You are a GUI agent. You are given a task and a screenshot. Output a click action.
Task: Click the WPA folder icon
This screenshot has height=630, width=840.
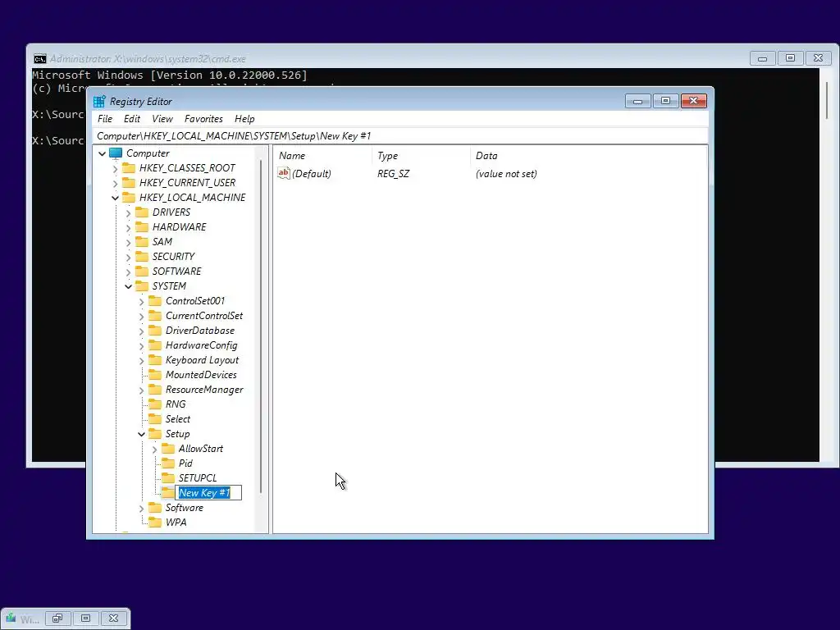click(x=155, y=523)
